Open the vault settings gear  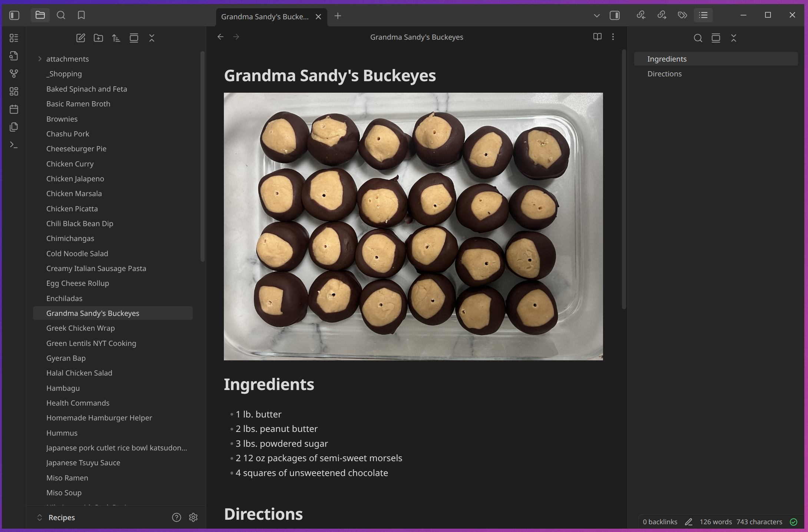193,517
